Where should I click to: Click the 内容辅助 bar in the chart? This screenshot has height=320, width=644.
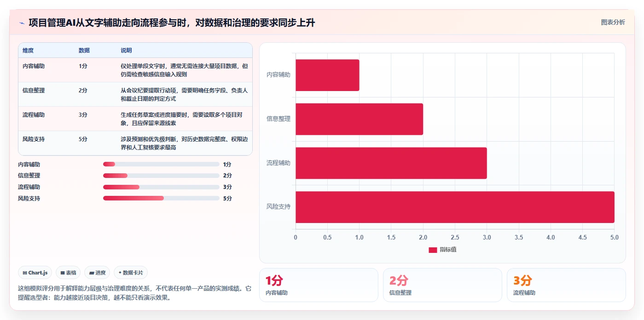tap(327, 75)
